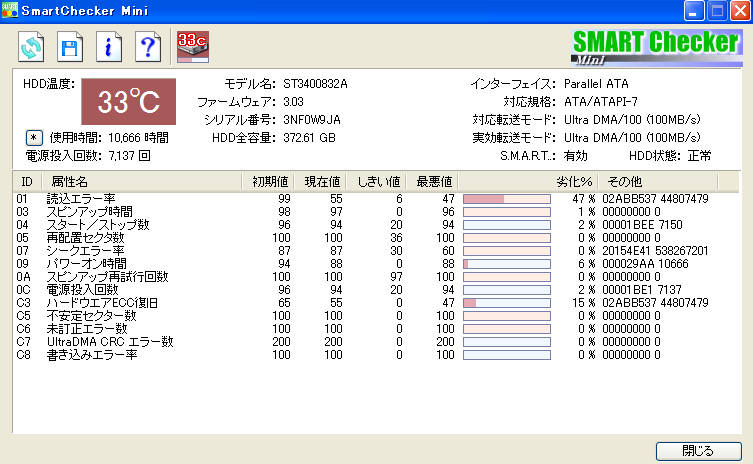Click the refresh SMART data icon
The height and width of the screenshot is (464, 753).
(32, 46)
